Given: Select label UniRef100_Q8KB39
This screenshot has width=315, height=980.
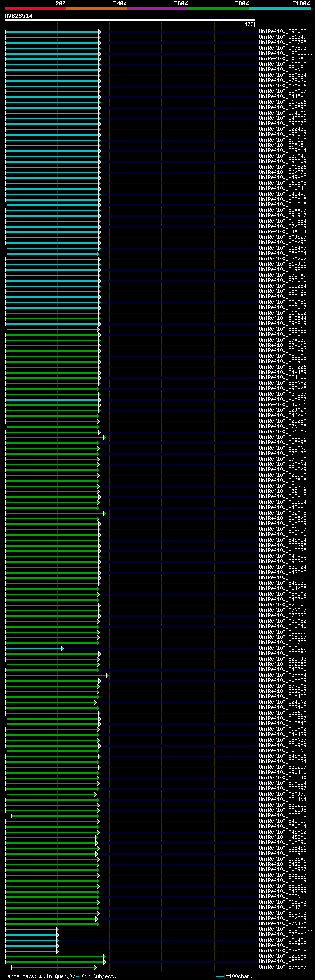Looking at the screenshot, I should click(x=283, y=918).
